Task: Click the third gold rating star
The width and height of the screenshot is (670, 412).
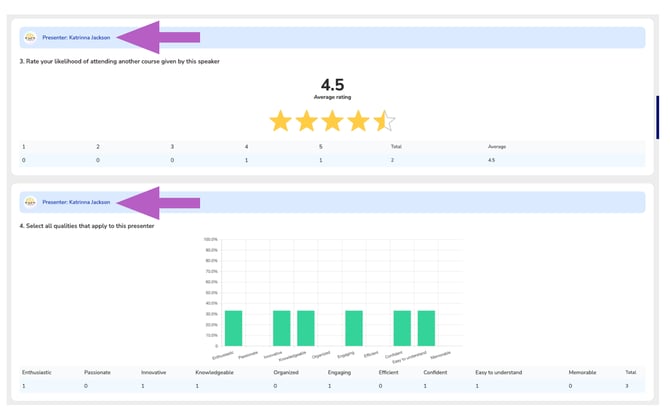Action: tap(333, 122)
